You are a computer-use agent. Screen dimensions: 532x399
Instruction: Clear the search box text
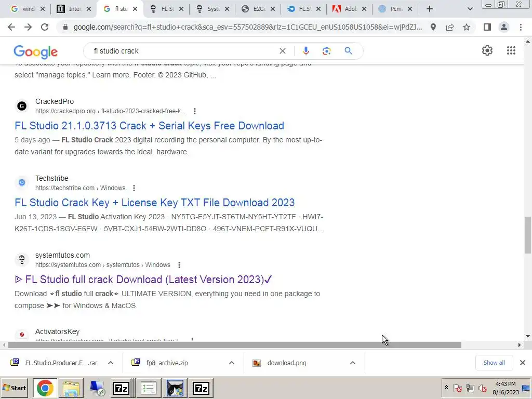pyautogui.click(x=282, y=51)
